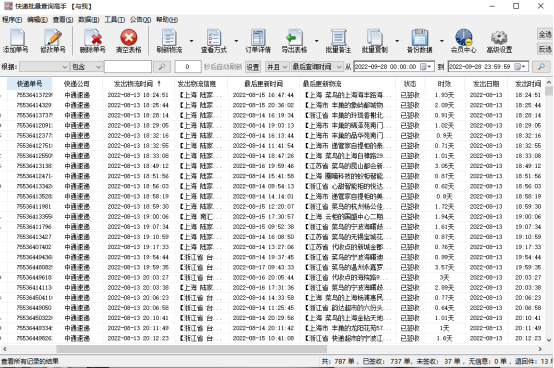Sort by the 发出物流时间 column header

[137, 84]
